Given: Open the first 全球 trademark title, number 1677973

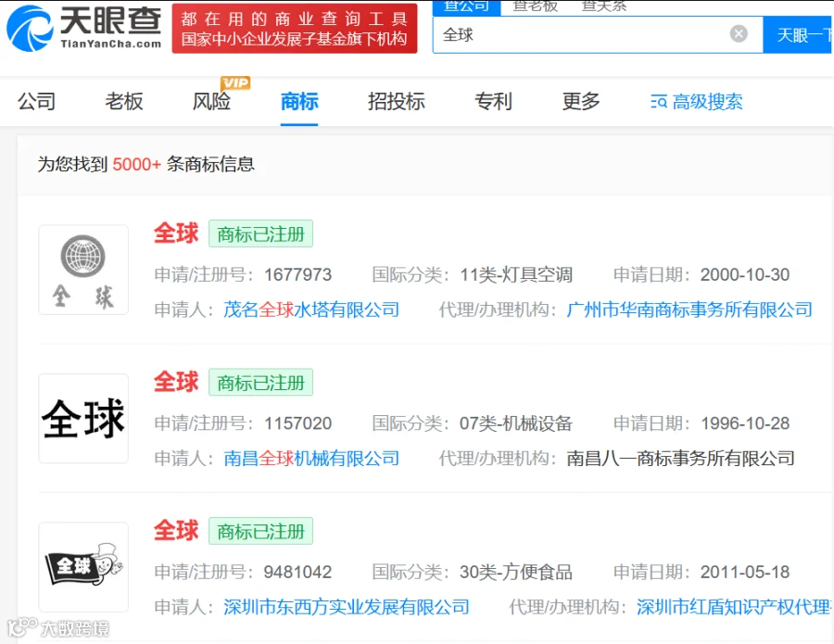Looking at the screenshot, I should [176, 233].
